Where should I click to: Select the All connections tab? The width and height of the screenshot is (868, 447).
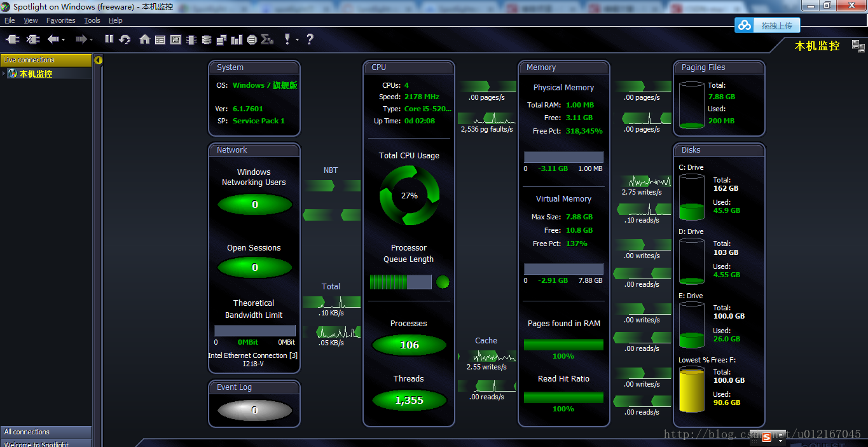point(46,432)
